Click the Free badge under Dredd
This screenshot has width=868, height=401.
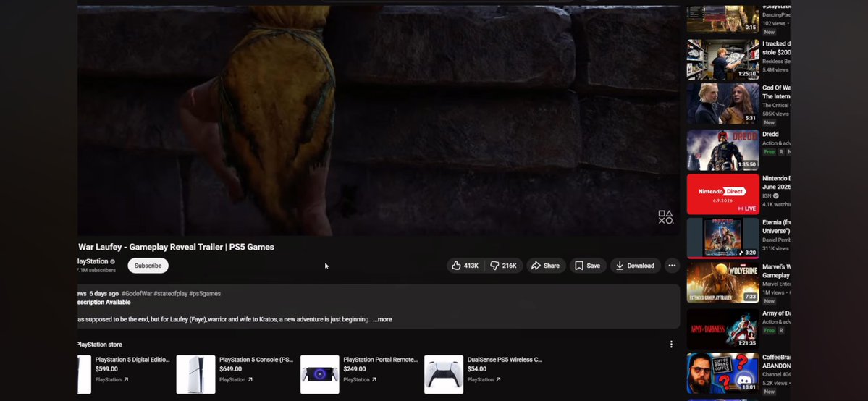[769, 152]
